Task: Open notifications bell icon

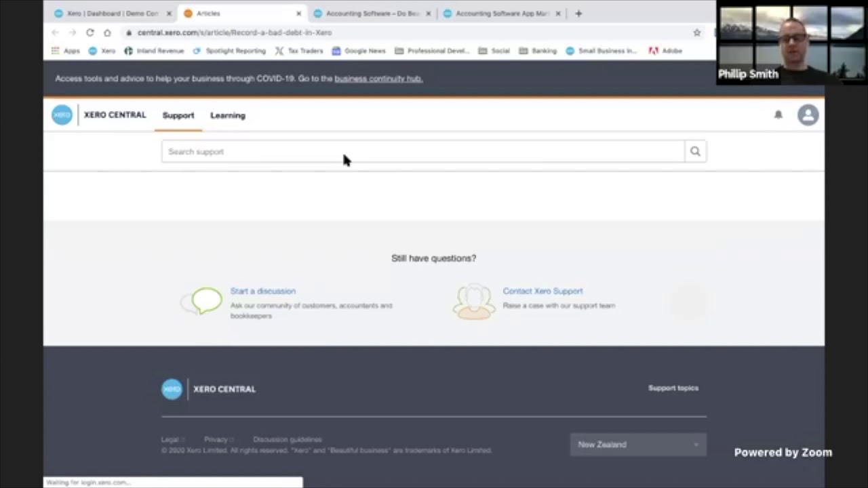Action: [778, 115]
